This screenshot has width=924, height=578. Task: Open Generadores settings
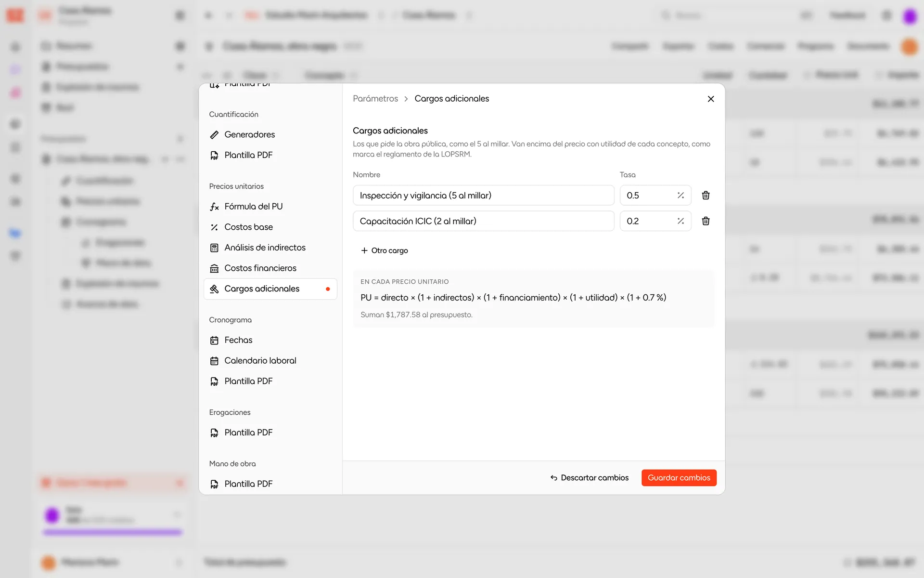[x=270, y=134]
